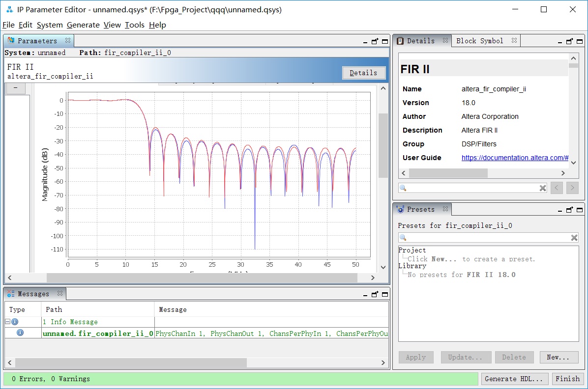Screen dimensions: 588x389
Task: Select the Messages tab
Action: (33, 294)
